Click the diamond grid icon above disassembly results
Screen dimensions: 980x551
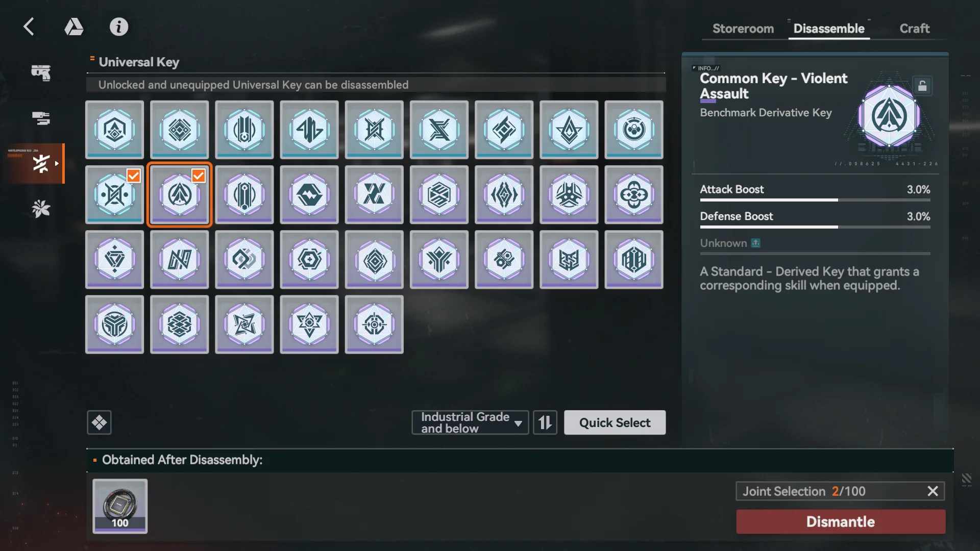[x=99, y=422]
